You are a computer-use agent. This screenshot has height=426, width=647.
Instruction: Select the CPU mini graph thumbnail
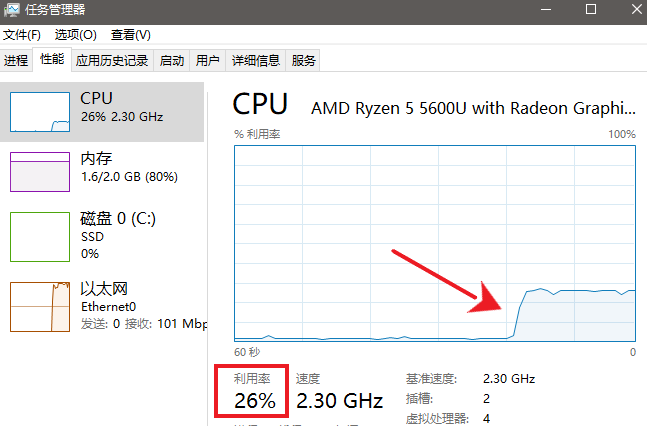tap(40, 112)
